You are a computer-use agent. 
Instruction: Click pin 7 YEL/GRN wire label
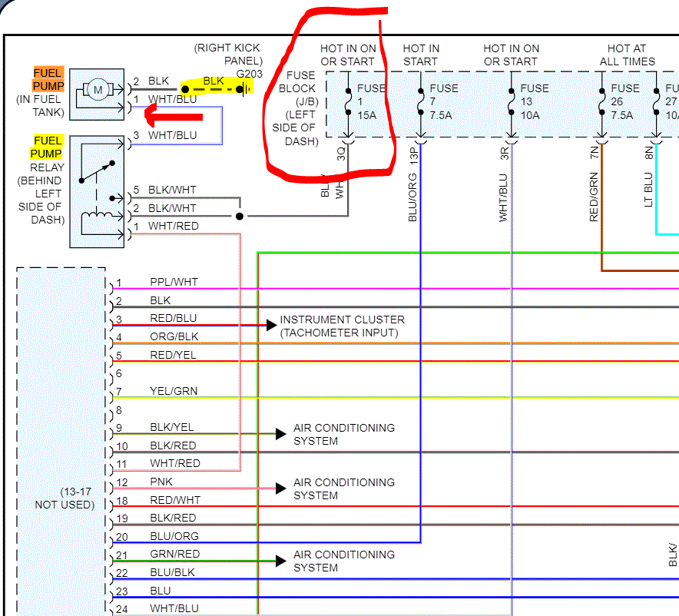174,391
